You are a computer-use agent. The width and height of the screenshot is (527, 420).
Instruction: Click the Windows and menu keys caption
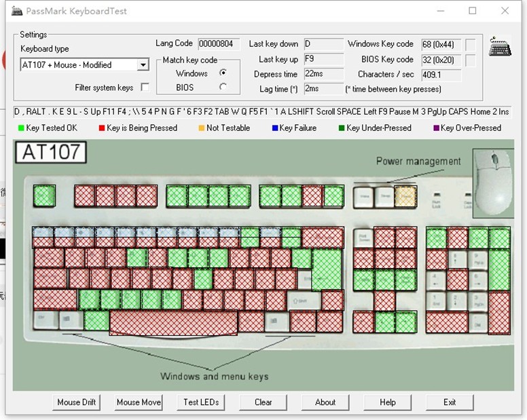pos(215,377)
